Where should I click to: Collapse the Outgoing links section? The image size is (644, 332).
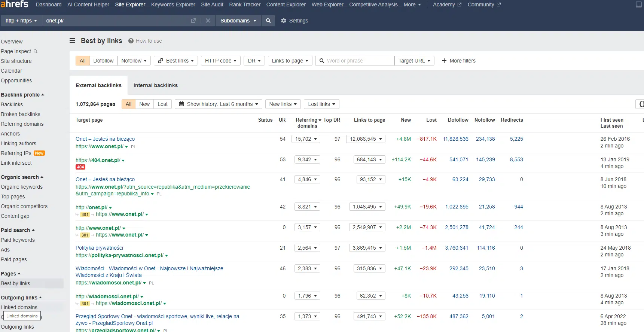(x=21, y=298)
